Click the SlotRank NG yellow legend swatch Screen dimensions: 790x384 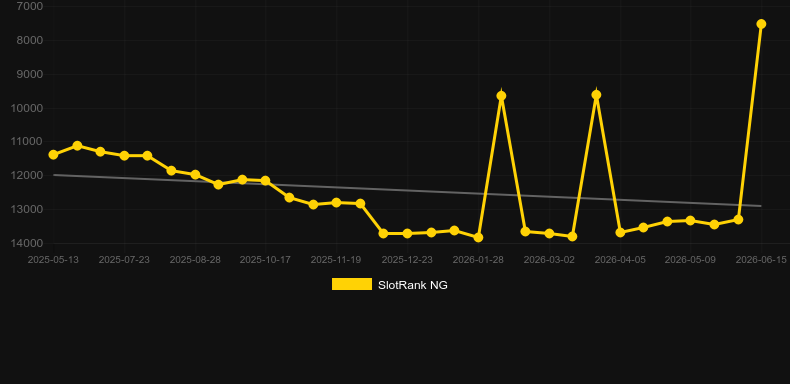tap(352, 284)
